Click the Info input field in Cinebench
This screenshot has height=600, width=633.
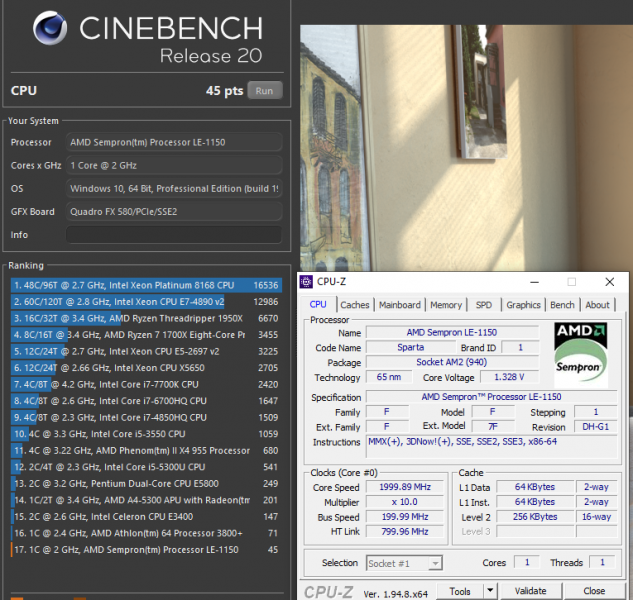point(174,235)
